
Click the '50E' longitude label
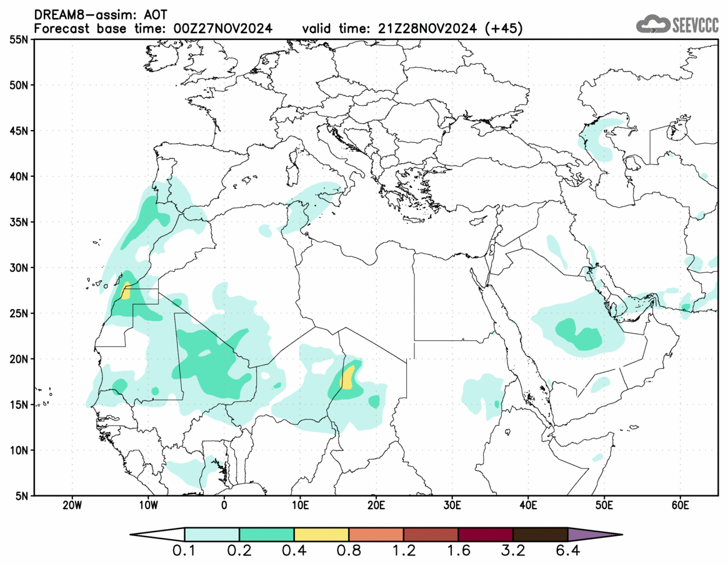(604, 505)
